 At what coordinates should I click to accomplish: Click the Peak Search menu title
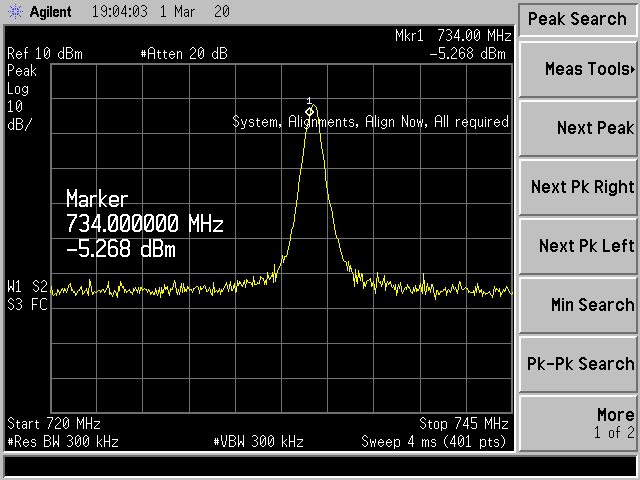(576, 19)
